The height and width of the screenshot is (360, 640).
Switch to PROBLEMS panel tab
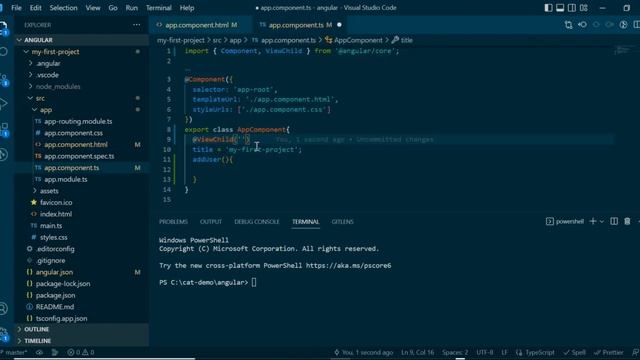click(x=173, y=222)
